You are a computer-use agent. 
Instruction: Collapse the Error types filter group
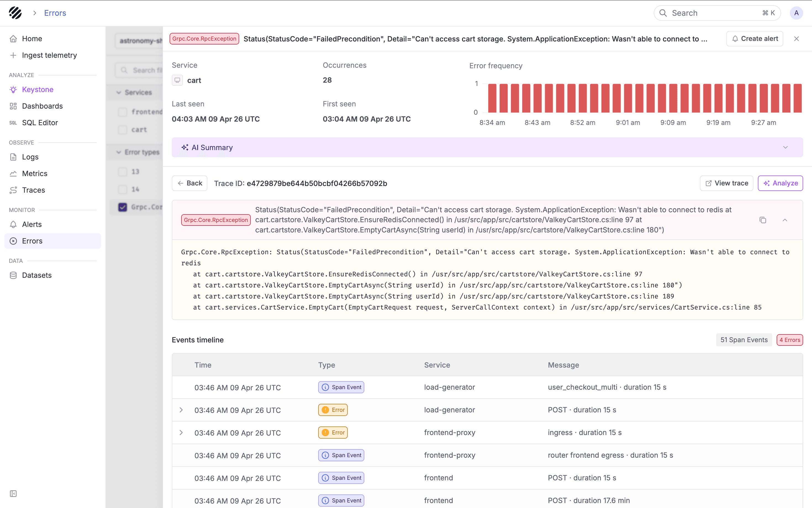point(118,152)
